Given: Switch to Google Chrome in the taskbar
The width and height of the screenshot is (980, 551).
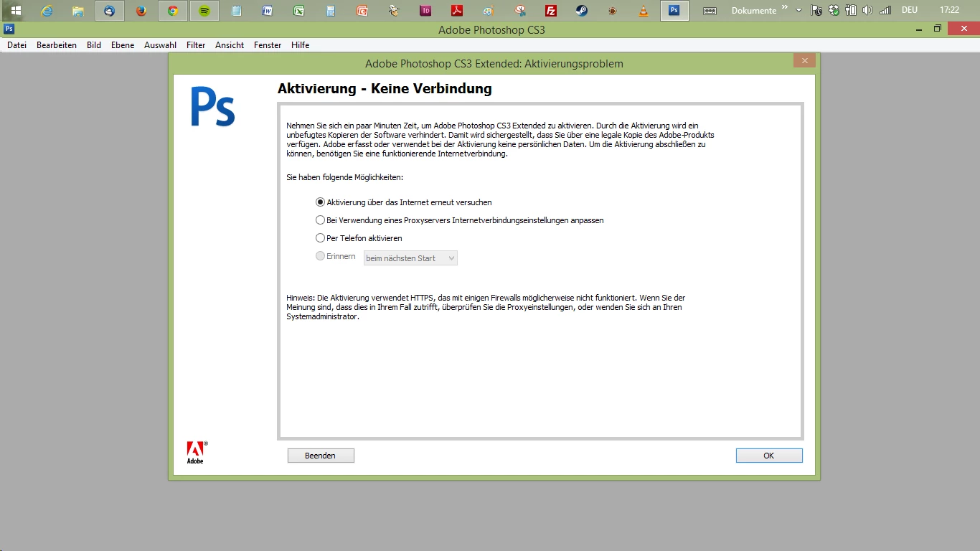Looking at the screenshot, I should tap(173, 11).
